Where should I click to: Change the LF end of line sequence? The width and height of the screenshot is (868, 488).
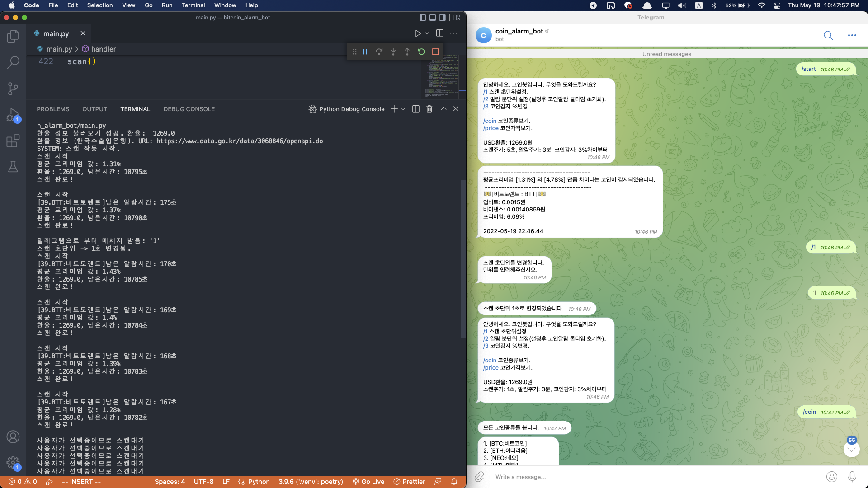226,482
